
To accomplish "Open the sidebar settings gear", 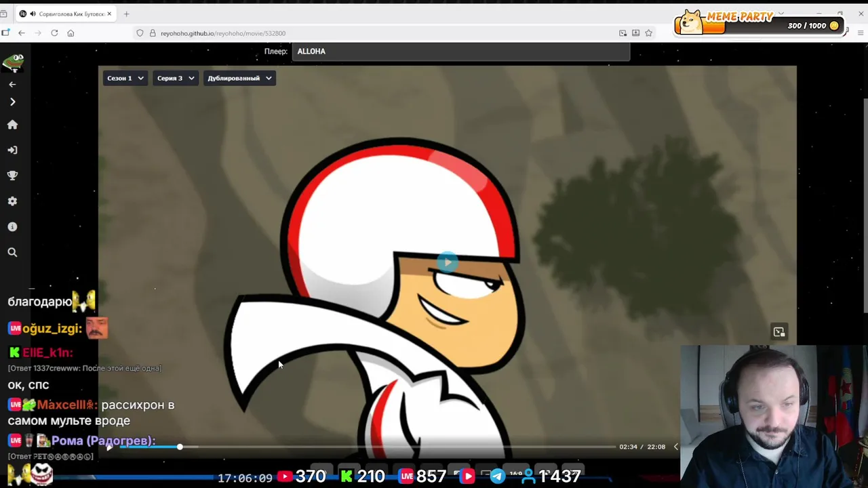I will pyautogui.click(x=12, y=201).
